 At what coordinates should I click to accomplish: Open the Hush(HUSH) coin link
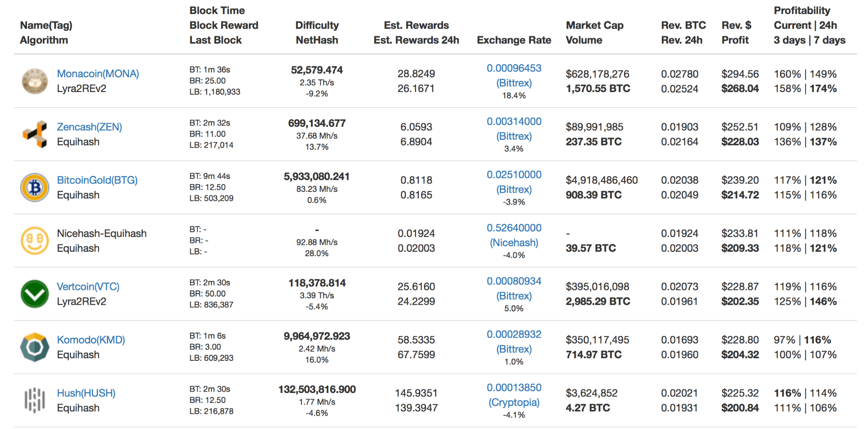(86, 393)
